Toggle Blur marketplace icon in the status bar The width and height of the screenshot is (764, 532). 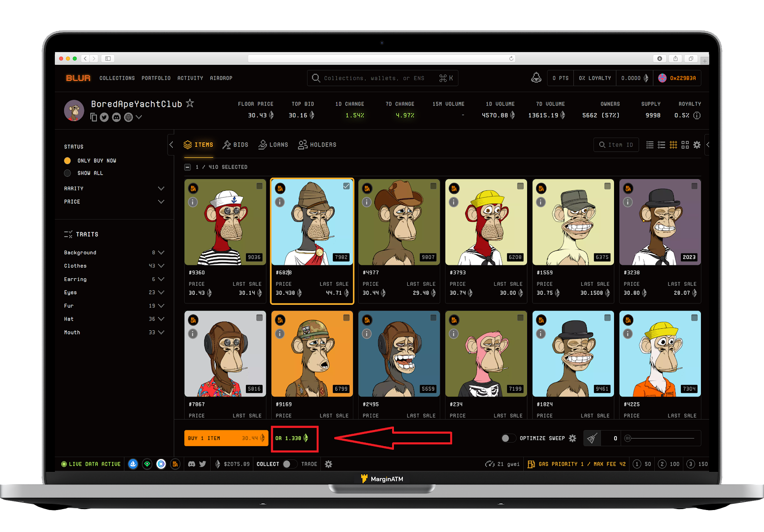(x=175, y=464)
